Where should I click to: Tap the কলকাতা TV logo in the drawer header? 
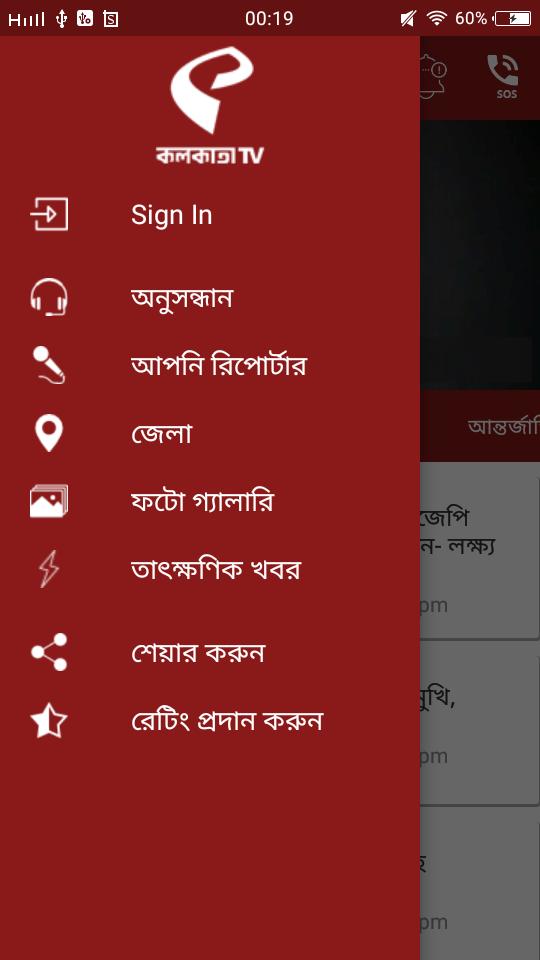[x=210, y=105]
